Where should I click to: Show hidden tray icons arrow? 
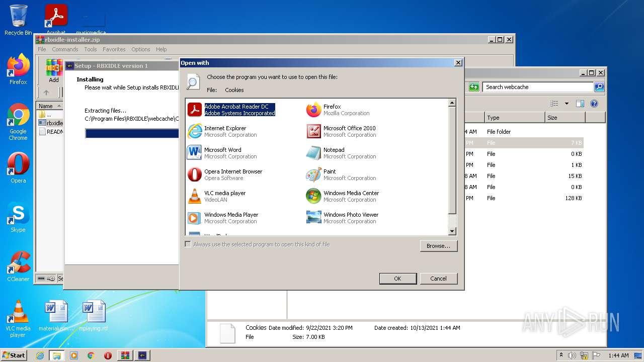[561, 355]
